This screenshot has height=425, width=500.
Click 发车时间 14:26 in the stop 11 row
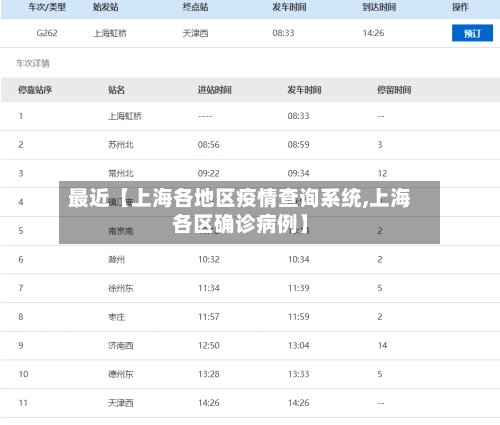pyautogui.click(x=298, y=403)
